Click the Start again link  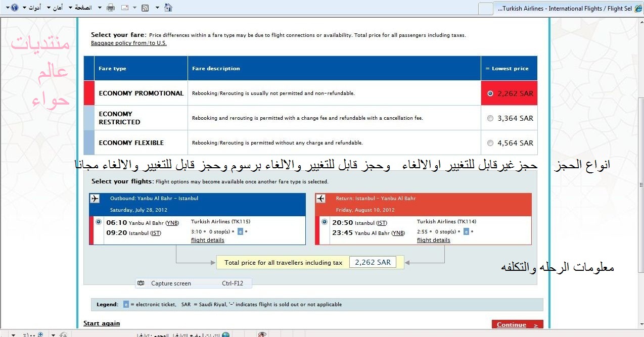pyautogui.click(x=102, y=323)
